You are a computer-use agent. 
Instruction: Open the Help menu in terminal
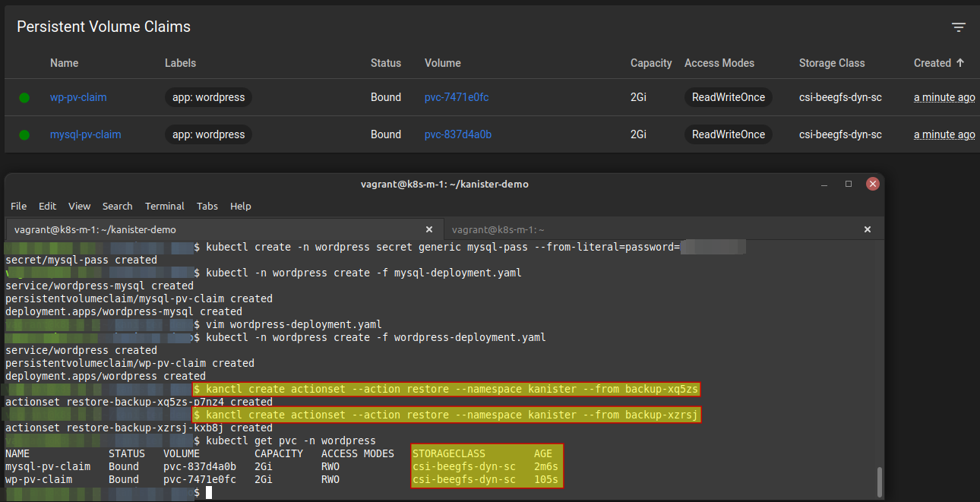[x=240, y=206]
